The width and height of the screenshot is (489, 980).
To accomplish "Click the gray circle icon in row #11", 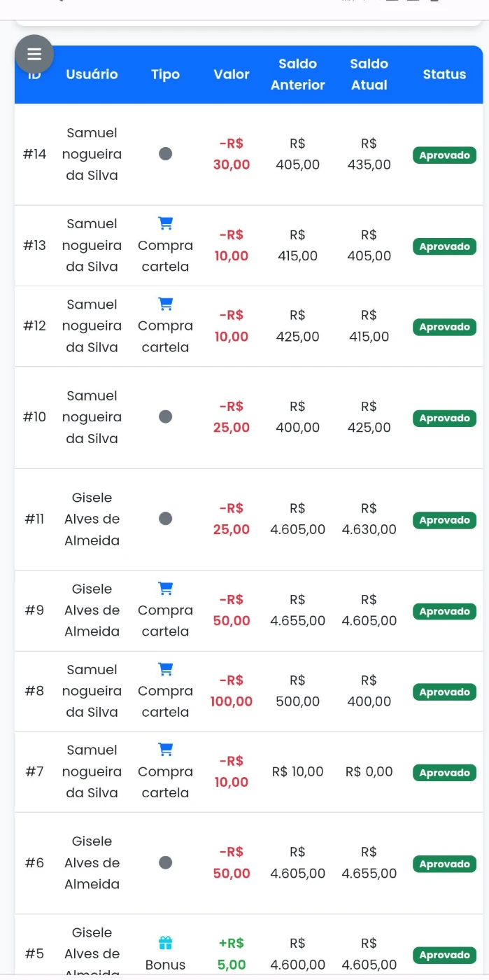I will (x=165, y=519).
